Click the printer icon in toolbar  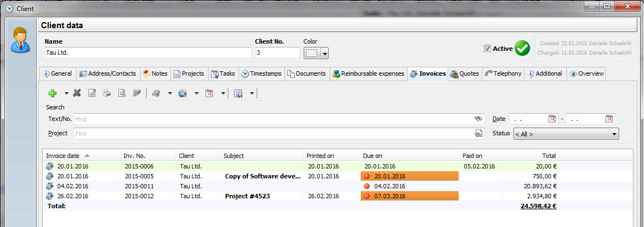pyautogui.click(x=107, y=93)
